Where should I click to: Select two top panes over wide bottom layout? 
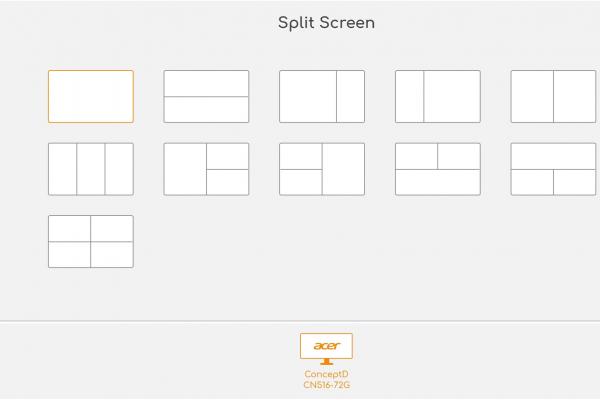pos(438,169)
